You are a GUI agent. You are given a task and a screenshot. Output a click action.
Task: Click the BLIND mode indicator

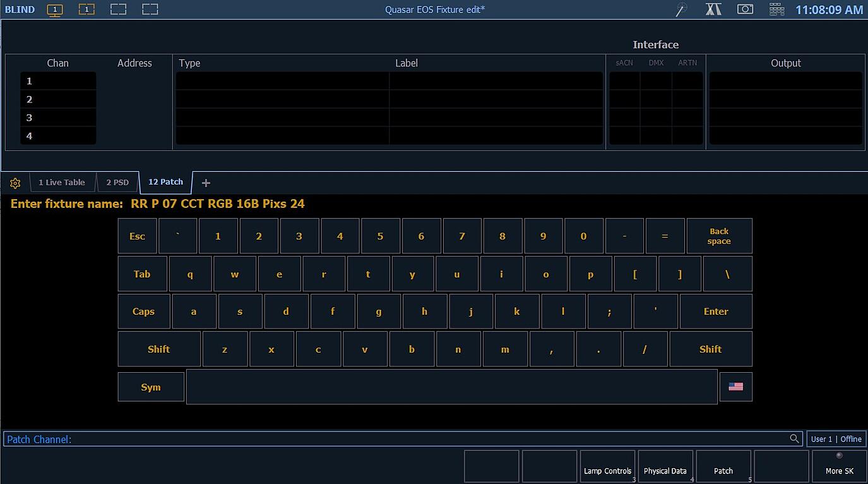[20, 9]
